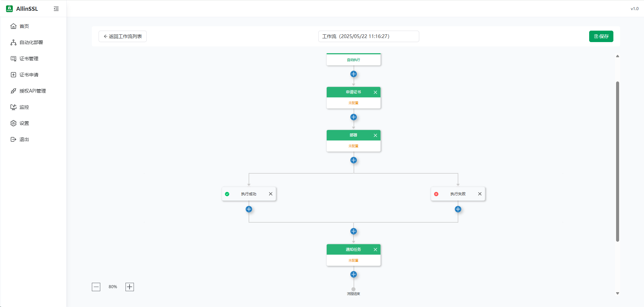Click the zoom in plus icon
This screenshot has width=644, height=307.
130,287
